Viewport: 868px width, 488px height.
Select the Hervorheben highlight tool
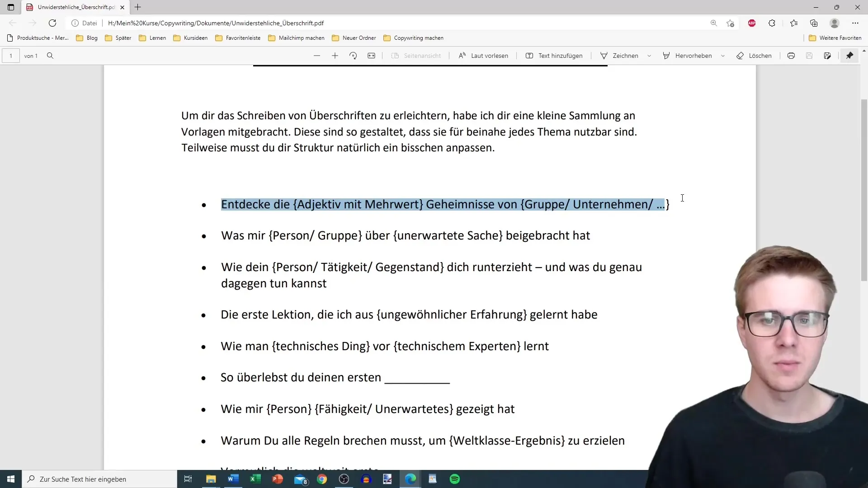pyautogui.click(x=687, y=56)
